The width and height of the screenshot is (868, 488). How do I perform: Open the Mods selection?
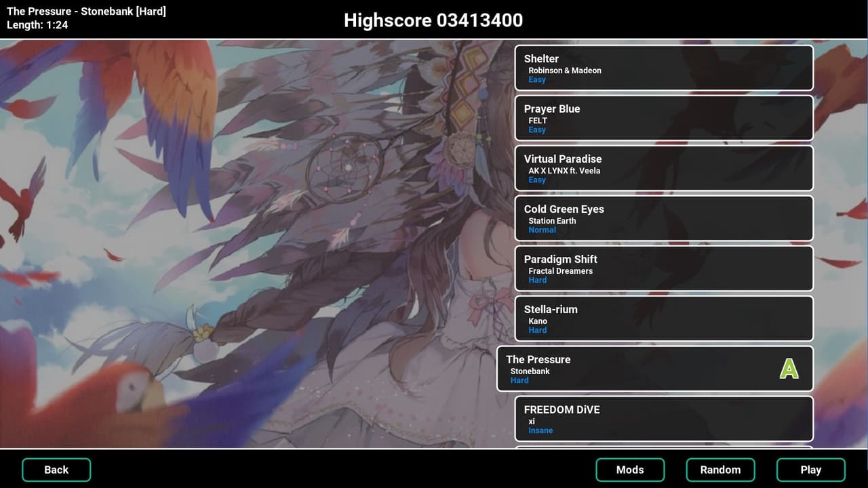(630, 470)
